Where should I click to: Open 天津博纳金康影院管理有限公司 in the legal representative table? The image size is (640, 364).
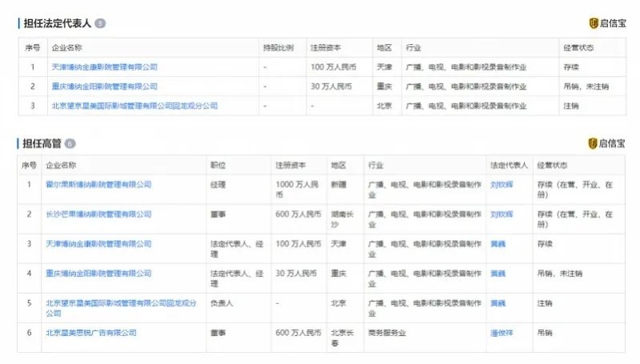[x=104, y=66]
